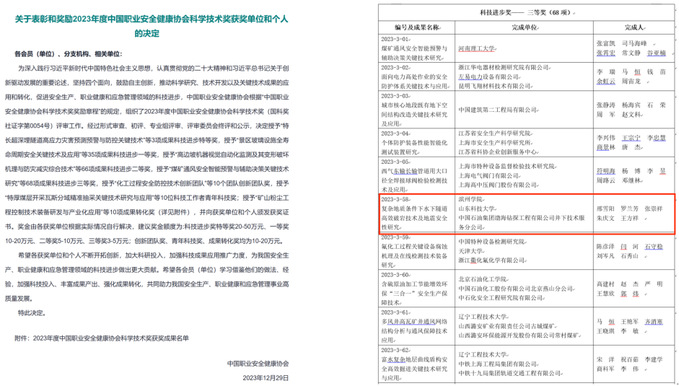Select the 编号及成果名称 column header
The image size is (679, 386).
pos(417,27)
